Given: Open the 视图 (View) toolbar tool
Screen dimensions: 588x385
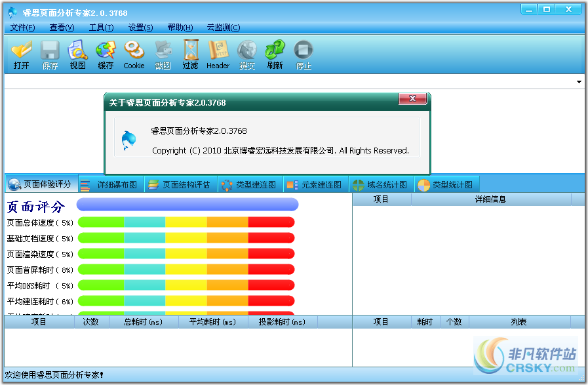Looking at the screenshot, I should (x=77, y=55).
